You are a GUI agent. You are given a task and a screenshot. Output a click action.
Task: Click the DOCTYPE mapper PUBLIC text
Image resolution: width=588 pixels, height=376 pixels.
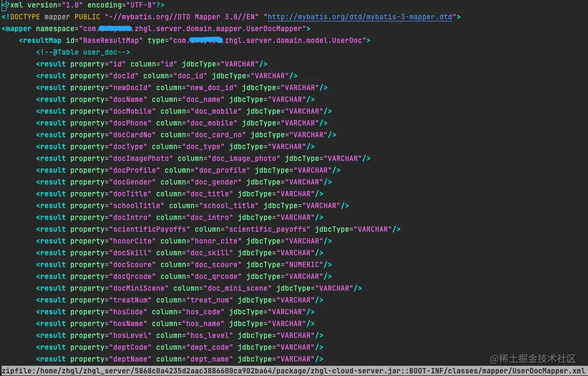[x=50, y=17]
